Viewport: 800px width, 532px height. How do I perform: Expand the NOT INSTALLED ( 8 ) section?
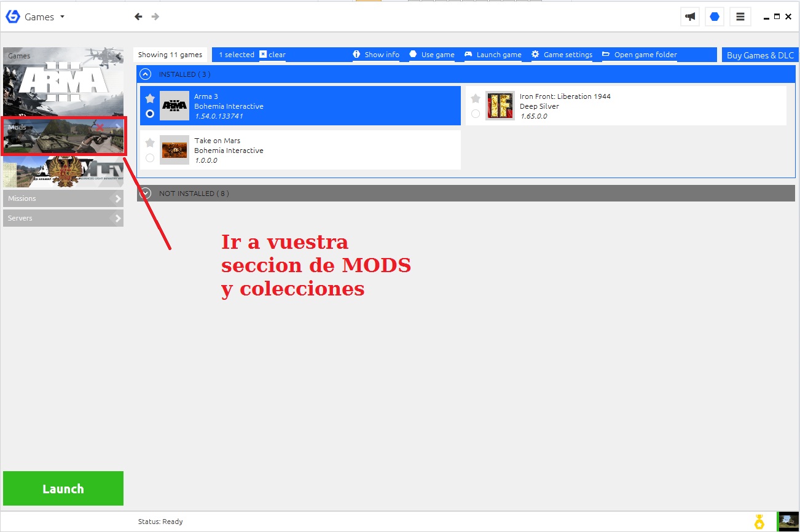(145, 194)
